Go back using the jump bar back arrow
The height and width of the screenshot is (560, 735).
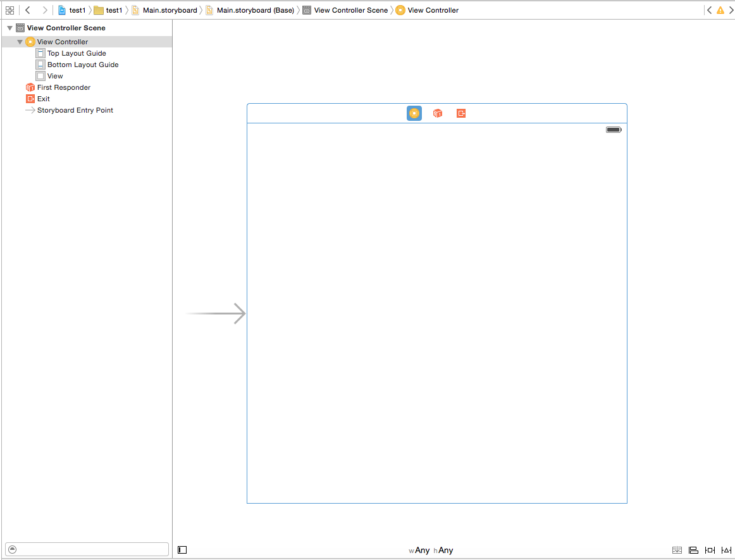28,10
